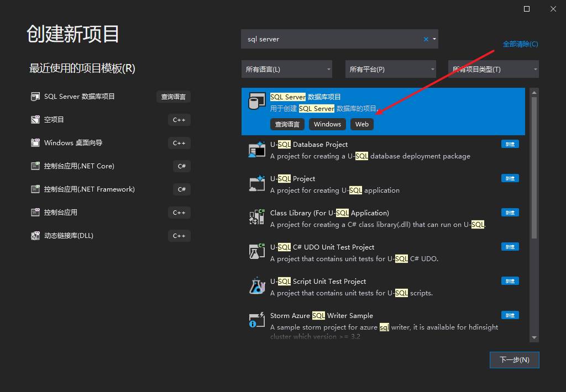The width and height of the screenshot is (566, 392).
Task: Close the new project dialog window
Action: click(x=553, y=9)
